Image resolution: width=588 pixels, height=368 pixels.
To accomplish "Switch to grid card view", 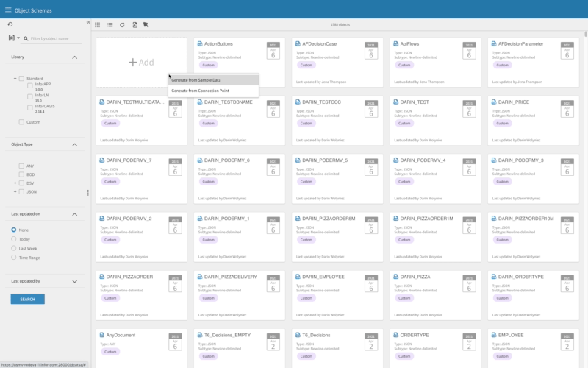I will coord(98,24).
